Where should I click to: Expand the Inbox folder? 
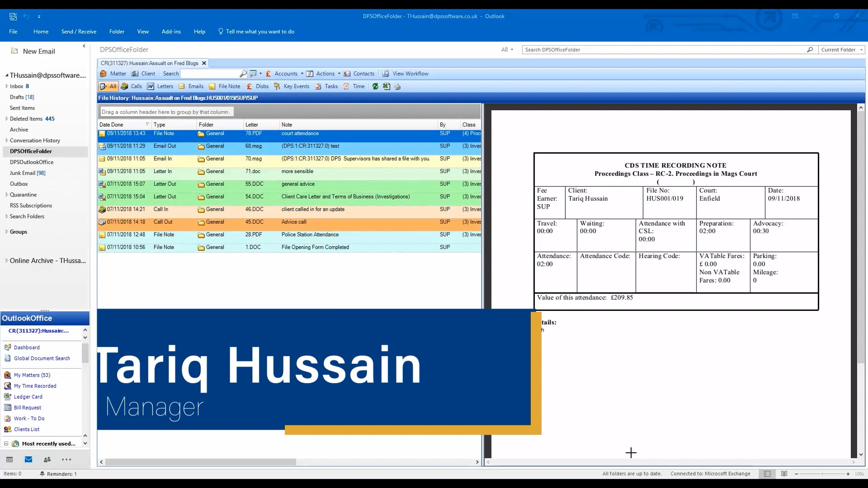click(7, 86)
